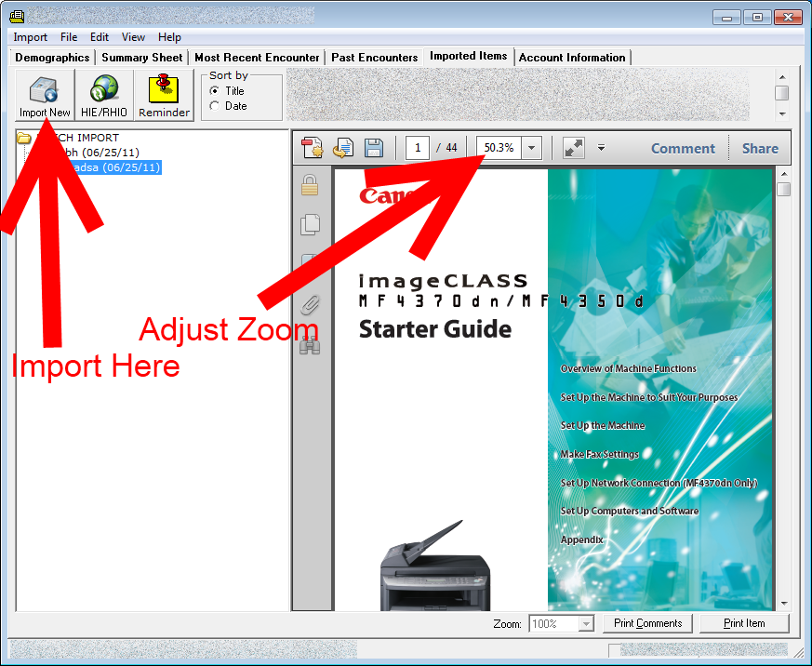Image resolution: width=812 pixels, height=666 pixels.
Task: Click the PDF viewer scrollbar thumb
Action: pyautogui.click(x=784, y=189)
